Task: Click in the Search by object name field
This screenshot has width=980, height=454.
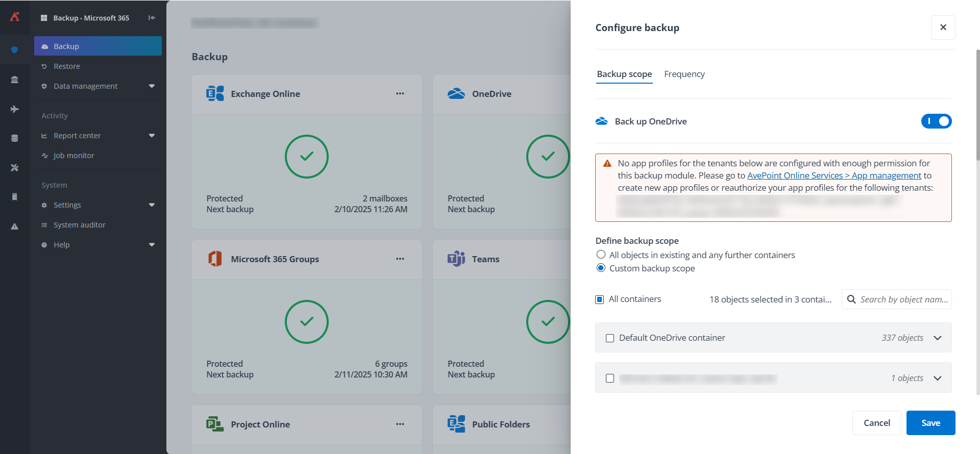Action: coord(897,299)
